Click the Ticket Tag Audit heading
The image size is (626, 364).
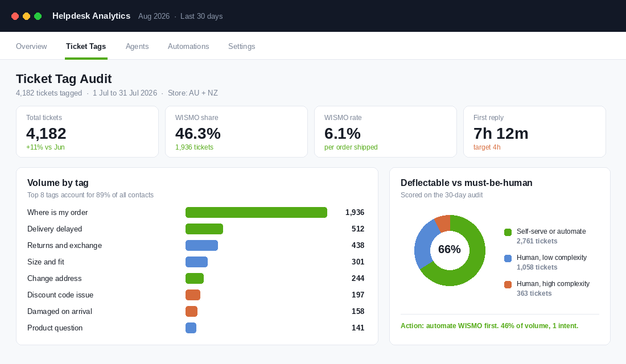tap(64, 78)
